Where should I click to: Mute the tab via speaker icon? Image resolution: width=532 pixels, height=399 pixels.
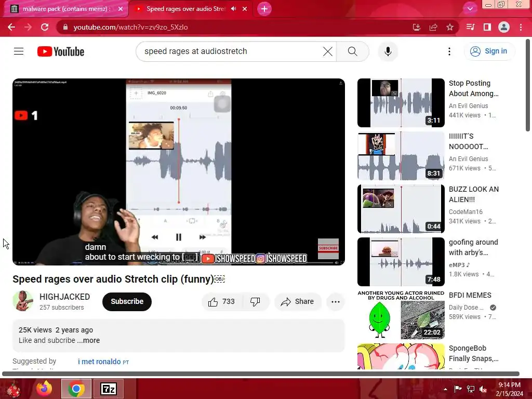(233, 9)
